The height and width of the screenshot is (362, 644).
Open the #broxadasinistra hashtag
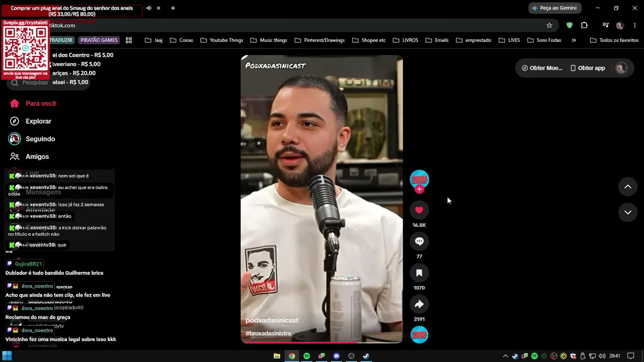[268, 333]
